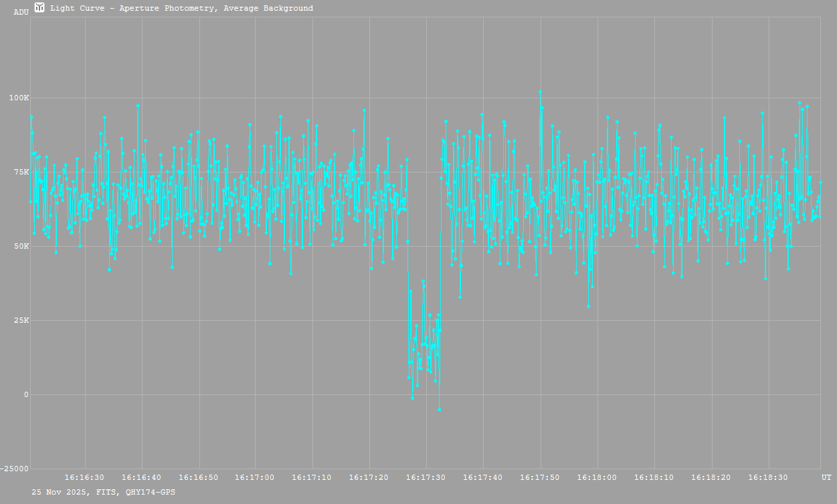Select the 50K vertical axis label
The width and height of the screenshot is (837, 504).
tap(21, 247)
